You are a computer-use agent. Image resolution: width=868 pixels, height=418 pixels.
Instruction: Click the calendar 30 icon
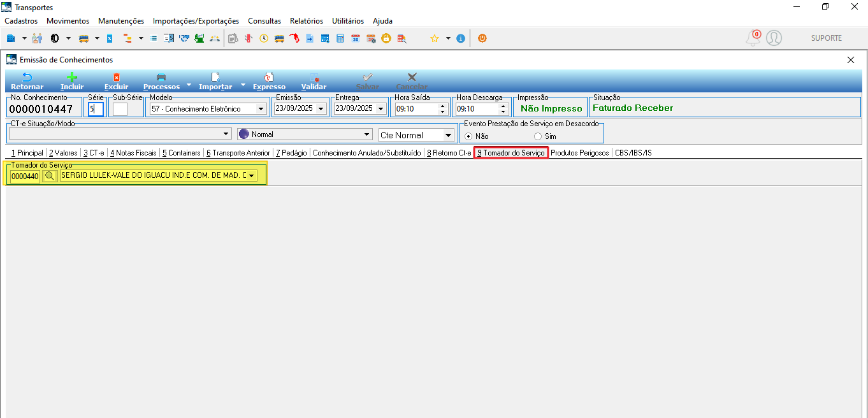click(356, 38)
